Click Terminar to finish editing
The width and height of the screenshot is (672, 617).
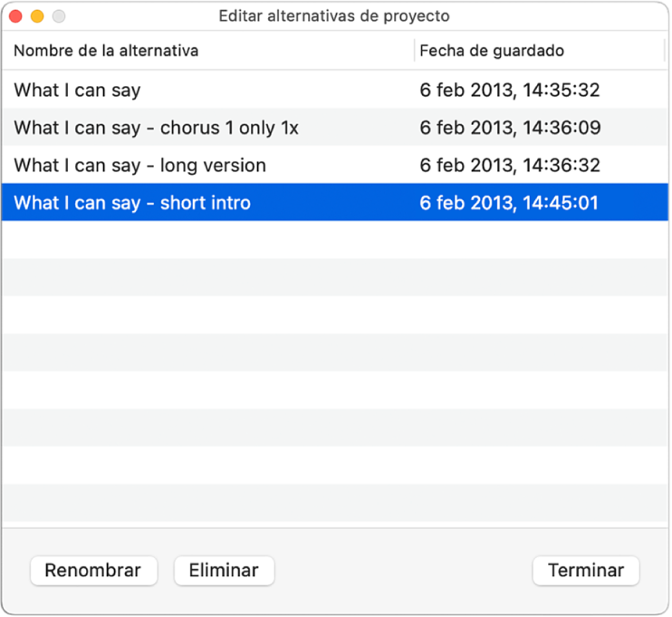point(586,571)
